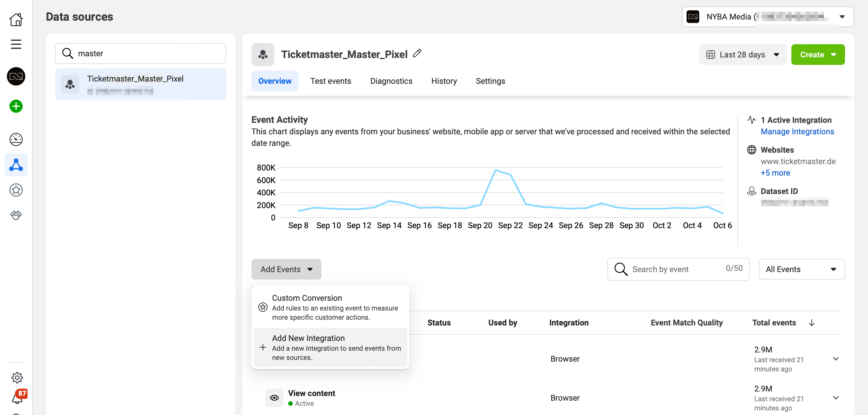Show the +5 more websites link
The height and width of the screenshot is (415, 868).
[775, 173]
